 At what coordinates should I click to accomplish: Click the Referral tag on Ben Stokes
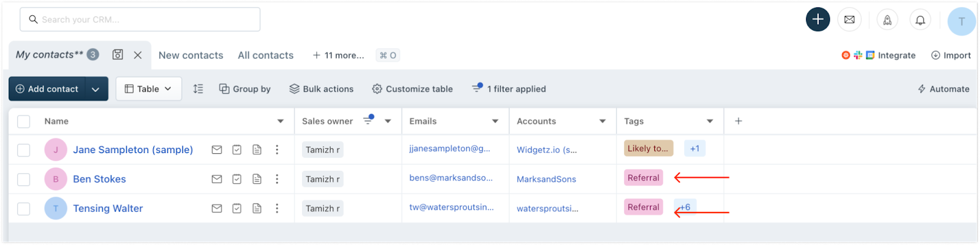click(643, 178)
